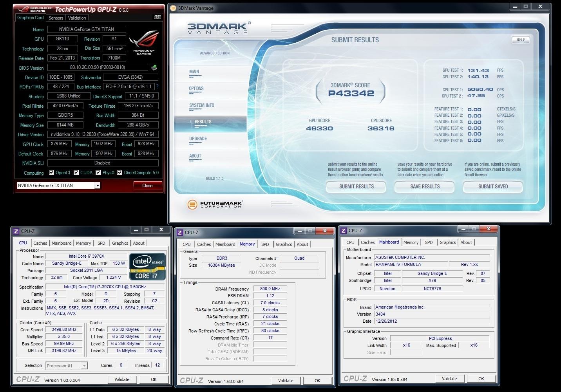This screenshot has width=561, height=392.
Task: Click the Z icon of the CPU-Z Memory window
Action: 180,233
